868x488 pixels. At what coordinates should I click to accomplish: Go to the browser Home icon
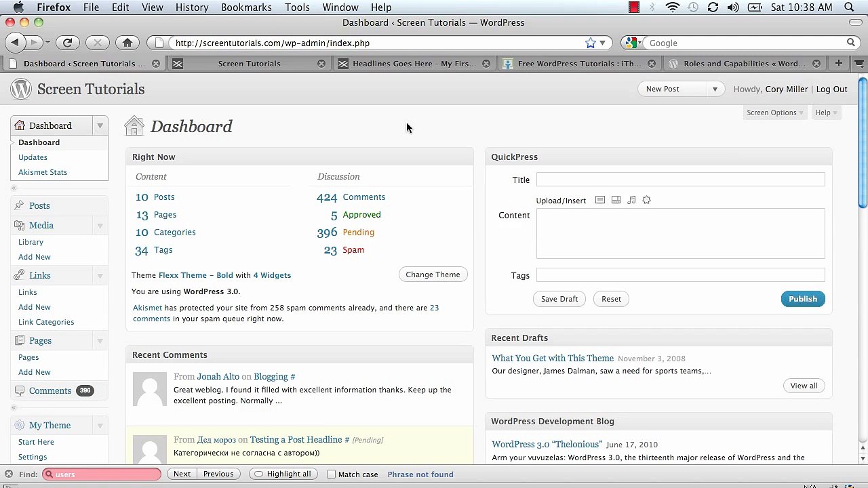click(127, 43)
